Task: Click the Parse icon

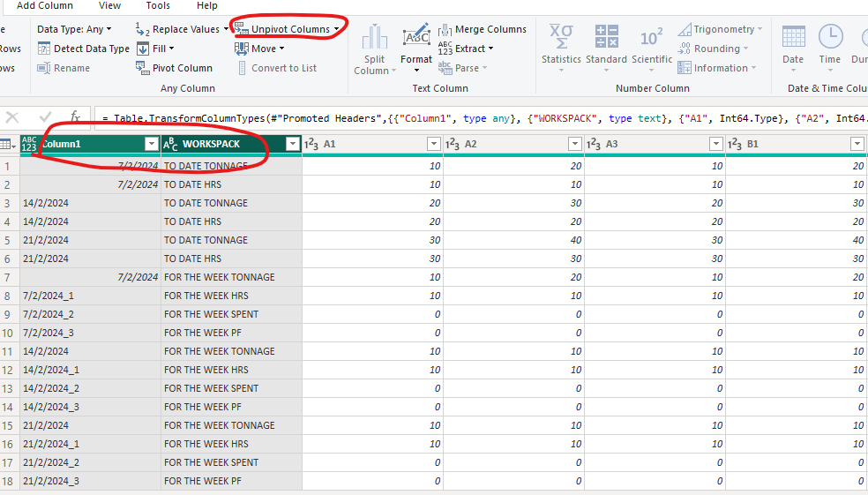Action: (x=445, y=68)
